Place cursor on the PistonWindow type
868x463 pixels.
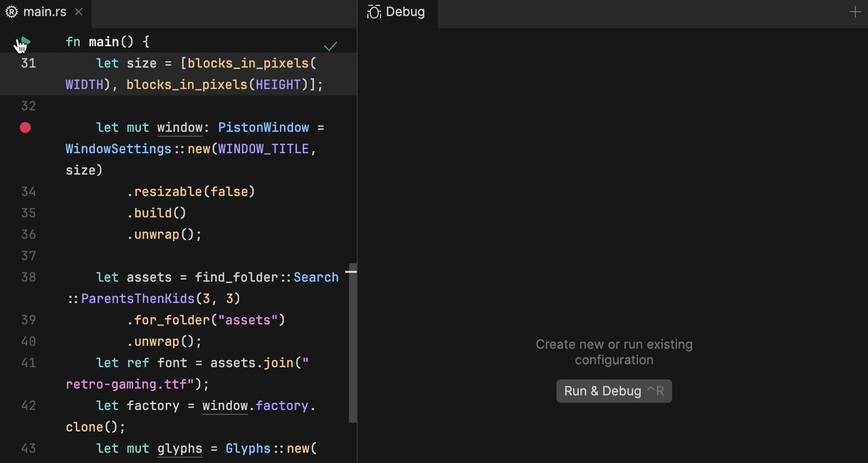tap(263, 127)
